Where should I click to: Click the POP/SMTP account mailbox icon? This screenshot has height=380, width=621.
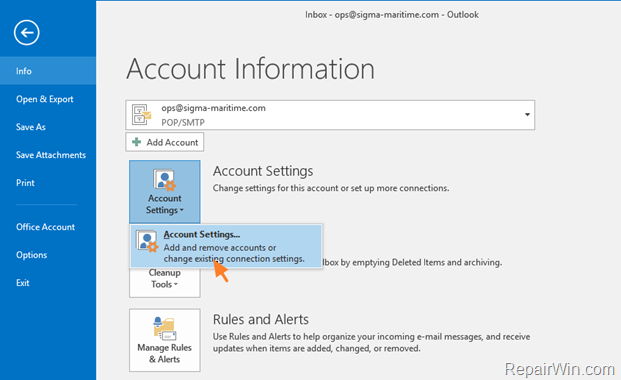tap(141, 115)
